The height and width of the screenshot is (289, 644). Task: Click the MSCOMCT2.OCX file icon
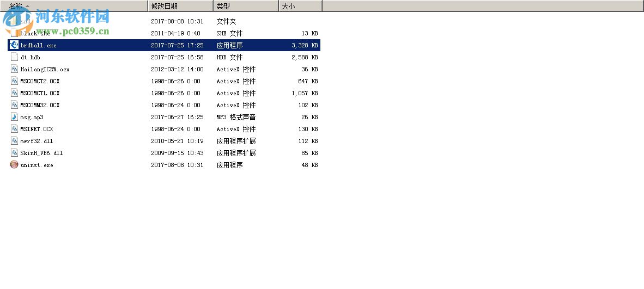[x=14, y=81]
